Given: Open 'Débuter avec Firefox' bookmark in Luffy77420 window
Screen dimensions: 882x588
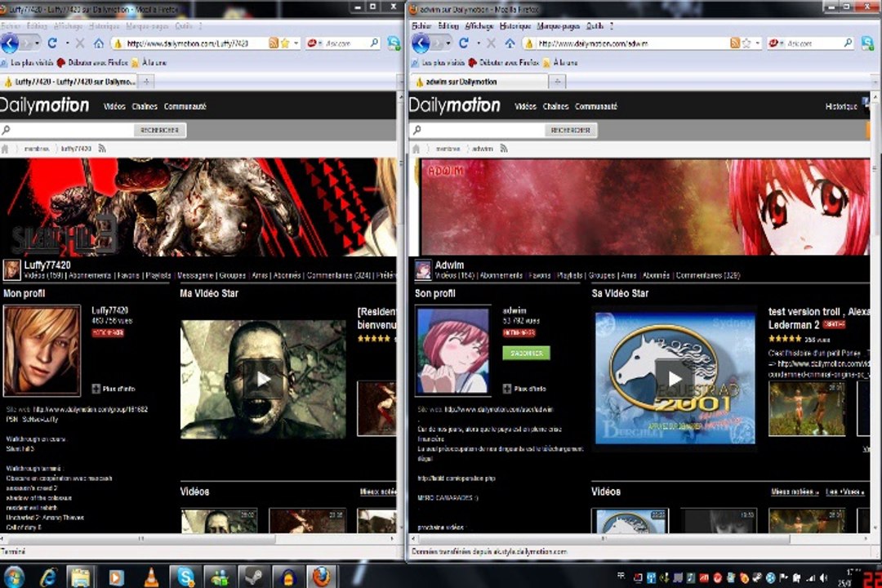Looking at the screenshot, I should click(93, 62).
